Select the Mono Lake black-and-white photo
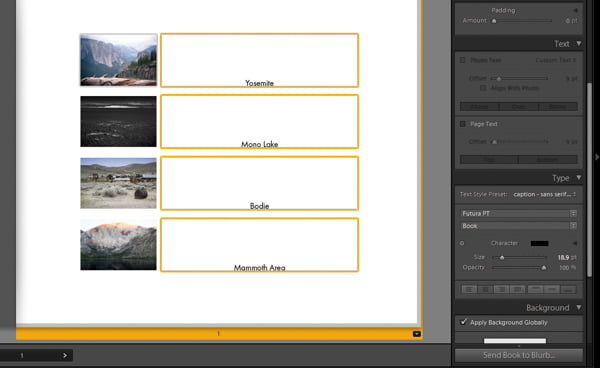 click(x=118, y=121)
